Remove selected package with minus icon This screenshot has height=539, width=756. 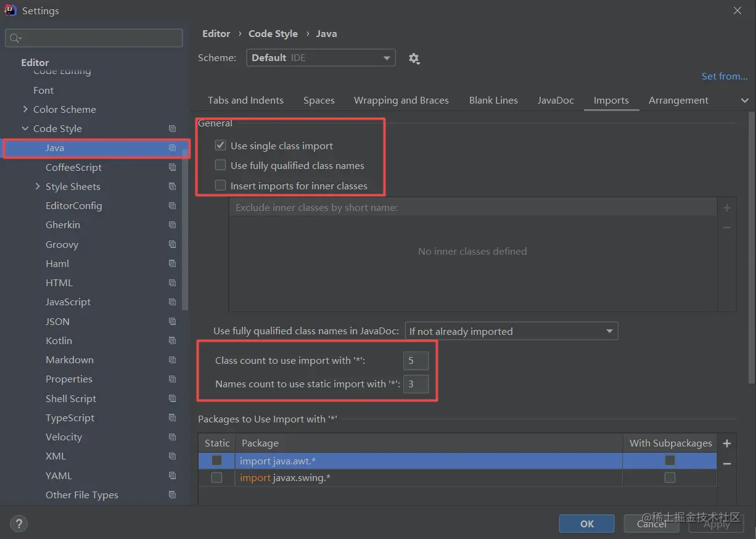click(x=727, y=463)
